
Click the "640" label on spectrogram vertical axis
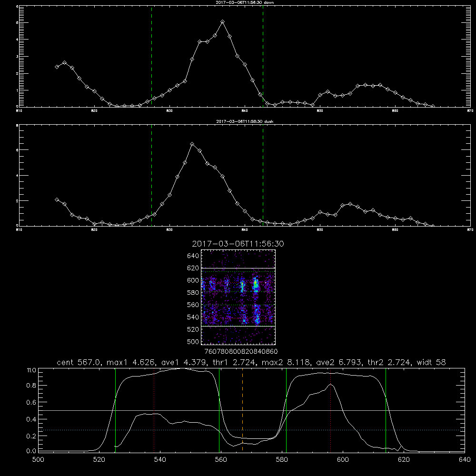[193, 256]
